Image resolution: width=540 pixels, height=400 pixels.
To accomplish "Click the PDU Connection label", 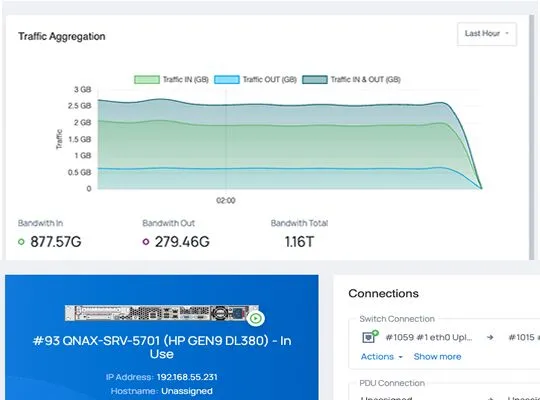I will click(x=392, y=383).
